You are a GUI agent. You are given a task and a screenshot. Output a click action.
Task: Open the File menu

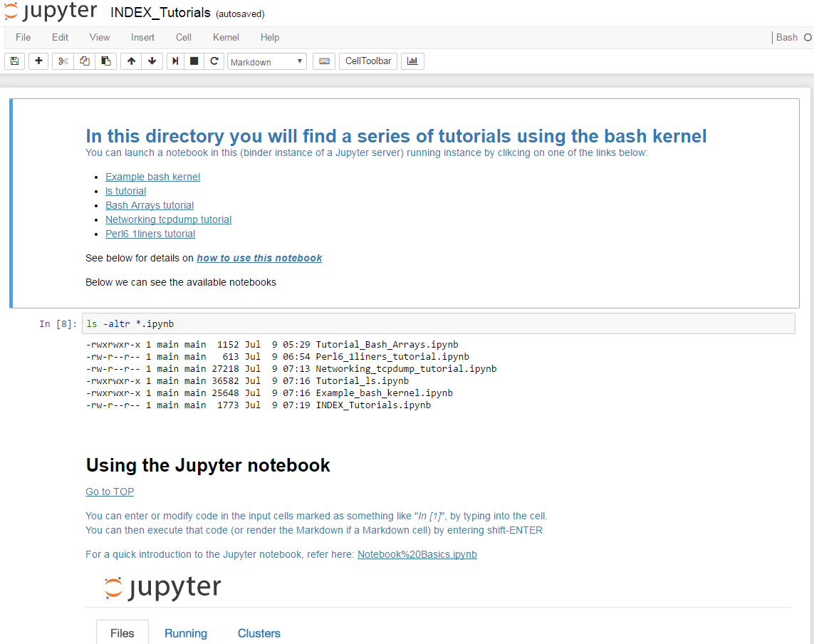click(23, 37)
